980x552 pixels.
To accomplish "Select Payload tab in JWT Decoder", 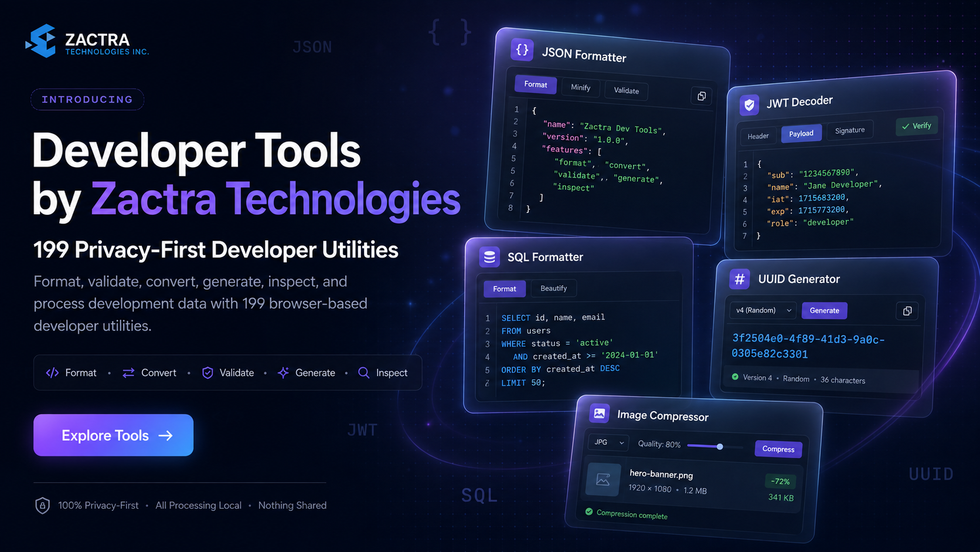I will click(801, 134).
